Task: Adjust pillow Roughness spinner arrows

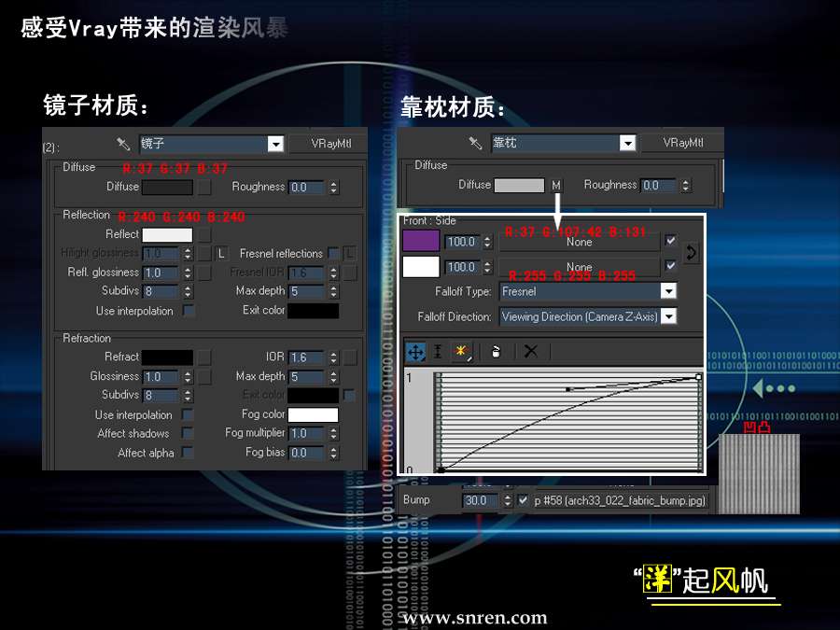Action: coord(686,186)
